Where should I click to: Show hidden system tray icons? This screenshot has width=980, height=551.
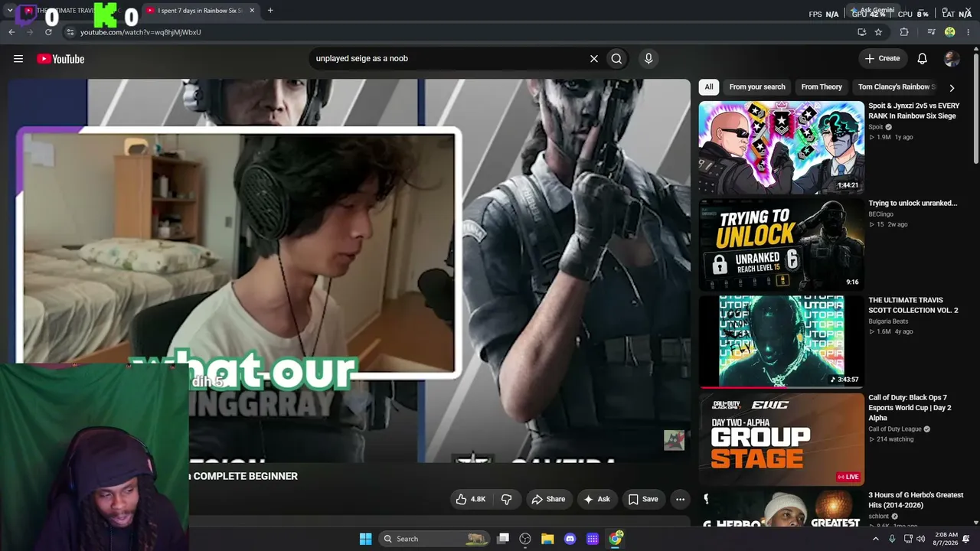click(876, 539)
